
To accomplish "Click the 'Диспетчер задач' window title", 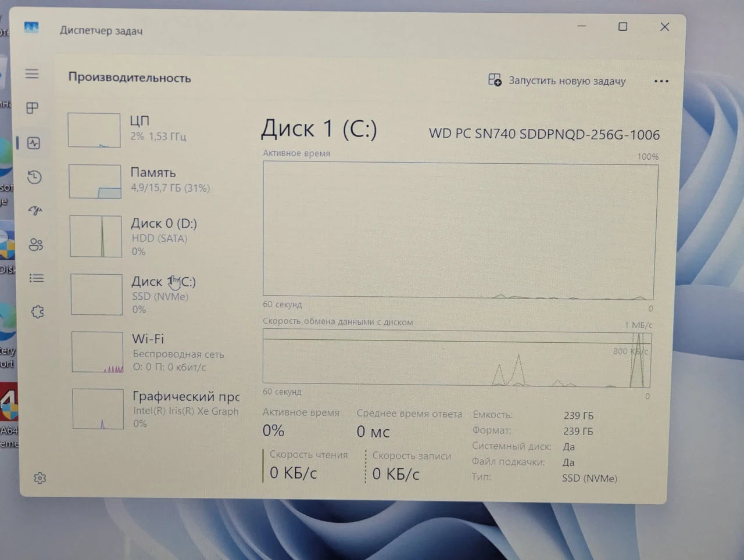I will [101, 30].
